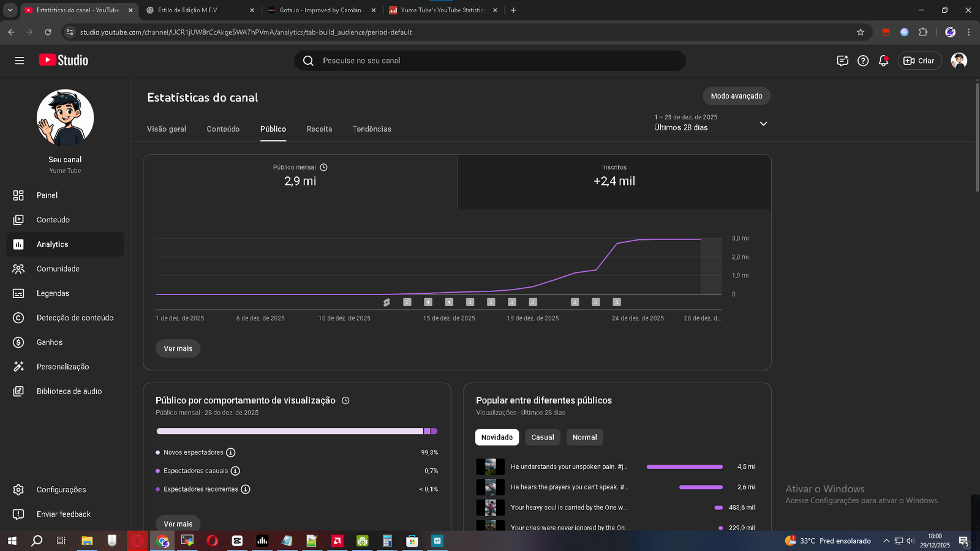Click the notifications bell icon

[883, 61]
